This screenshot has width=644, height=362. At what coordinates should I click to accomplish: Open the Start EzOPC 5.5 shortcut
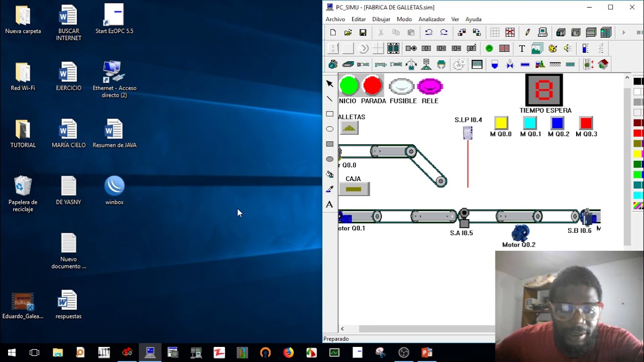[x=114, y=19]
